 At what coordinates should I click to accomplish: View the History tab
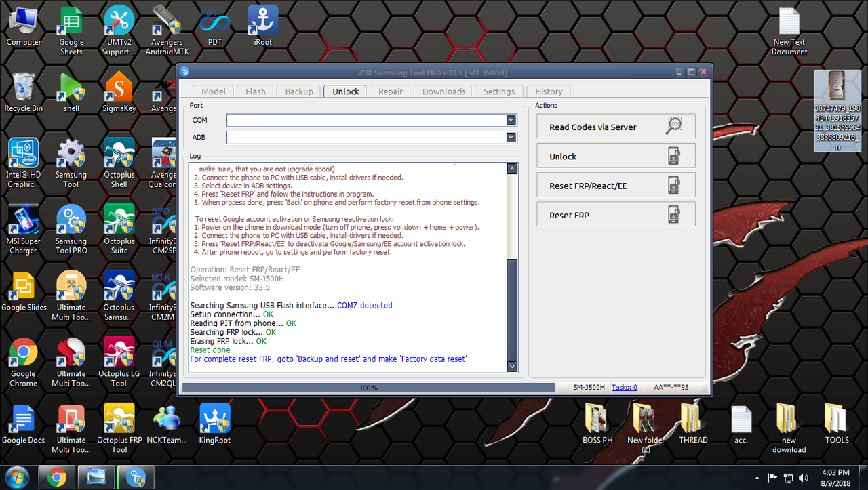click(549, 91)
